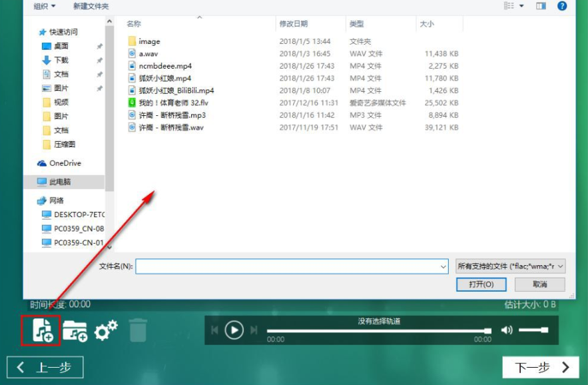Select the file a.wav
The image size is (588, 385).
(x=148, y=54)
